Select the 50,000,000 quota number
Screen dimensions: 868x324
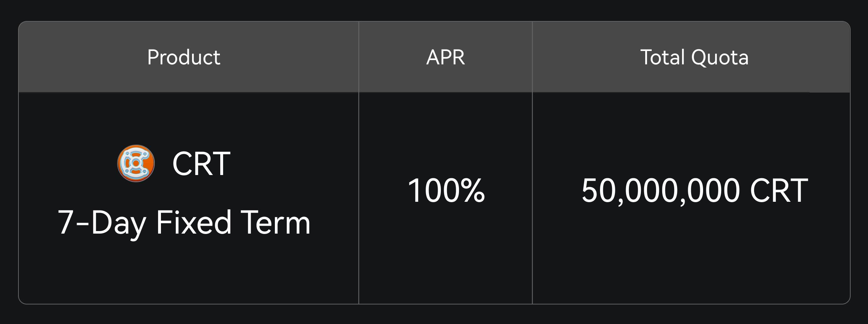click(660, 191)
